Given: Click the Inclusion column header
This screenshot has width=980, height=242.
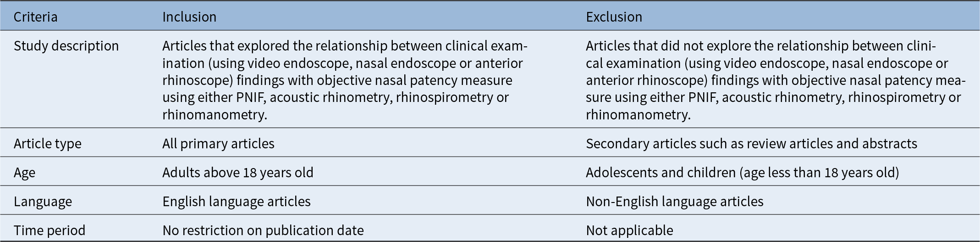Looking at the screenshot, I should 189,17.
